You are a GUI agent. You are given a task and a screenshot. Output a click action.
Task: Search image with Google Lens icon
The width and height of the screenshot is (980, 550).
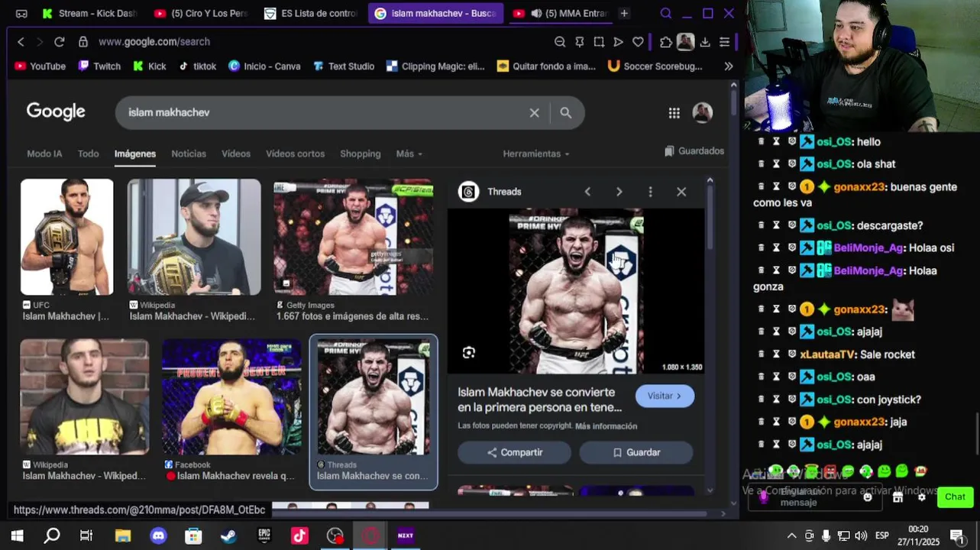point(468,352)
